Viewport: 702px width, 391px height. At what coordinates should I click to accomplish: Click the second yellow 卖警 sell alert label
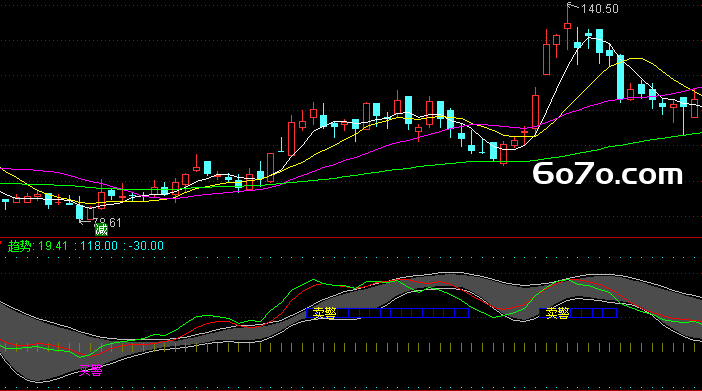pyautogui.click(x=557, y=313)
